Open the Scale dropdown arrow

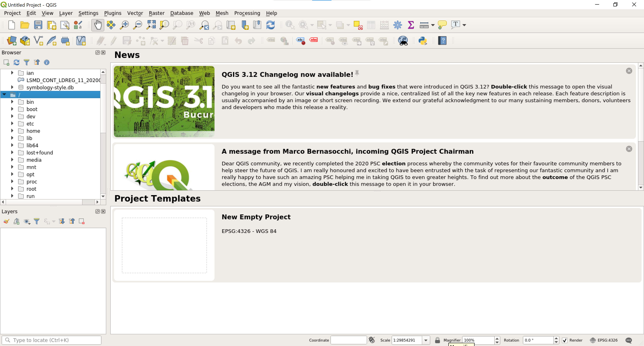coord(426,340)
